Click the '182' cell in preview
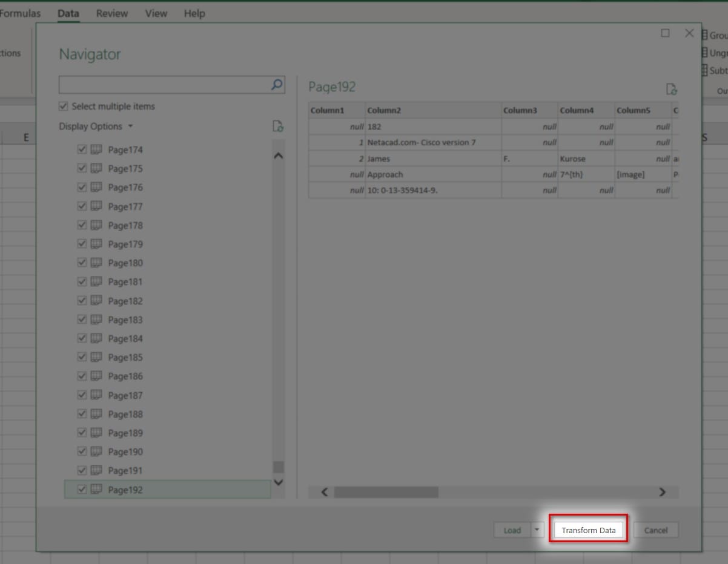This screenshot has width=728, height=564. tap(434, 126)
